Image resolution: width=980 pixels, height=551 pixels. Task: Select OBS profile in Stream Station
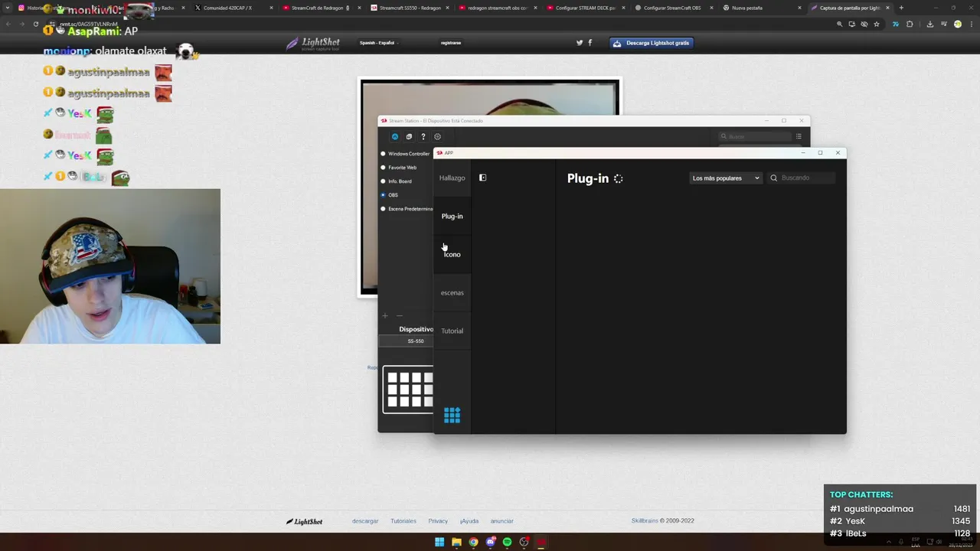390,195
